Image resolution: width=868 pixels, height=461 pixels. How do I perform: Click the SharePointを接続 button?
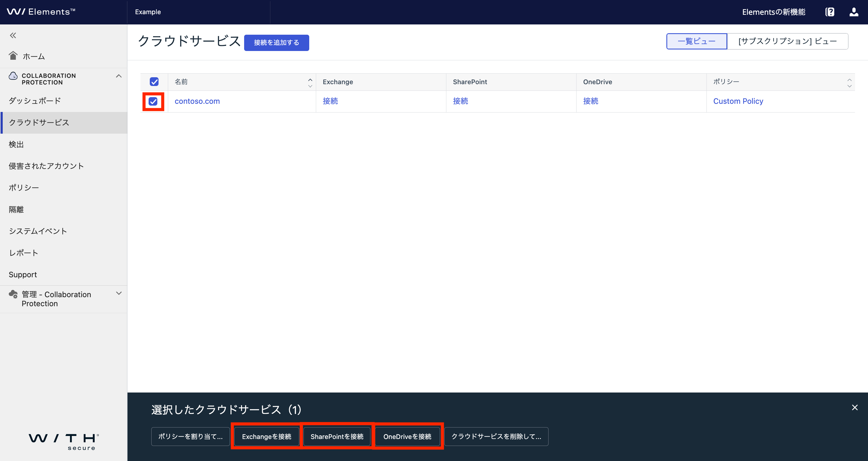337,436
